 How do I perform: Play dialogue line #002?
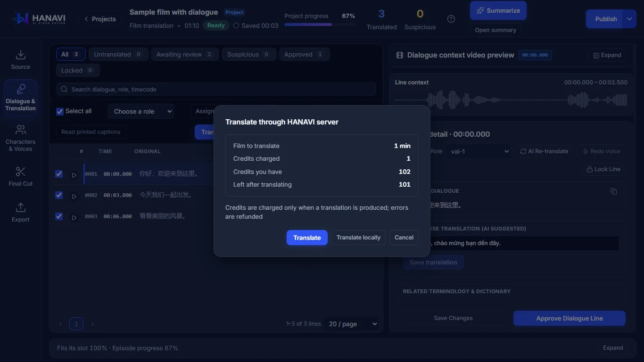[74, 196]
